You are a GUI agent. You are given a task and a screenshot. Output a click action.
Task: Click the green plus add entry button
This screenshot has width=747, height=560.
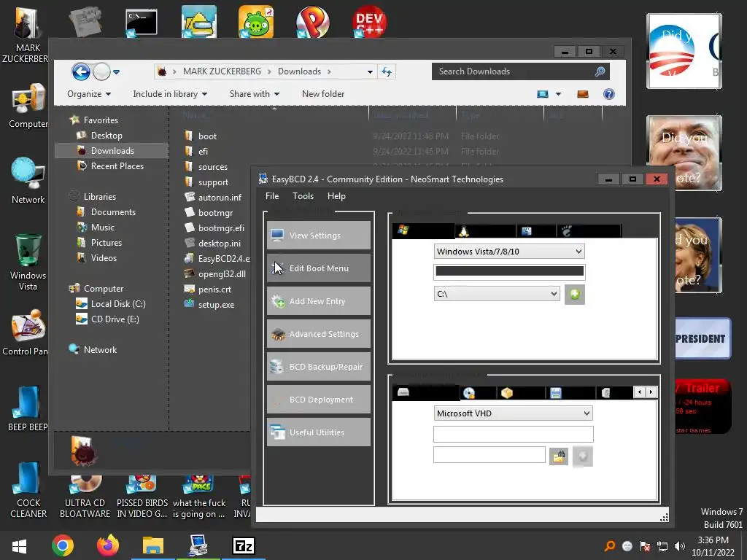coord(575,295)
